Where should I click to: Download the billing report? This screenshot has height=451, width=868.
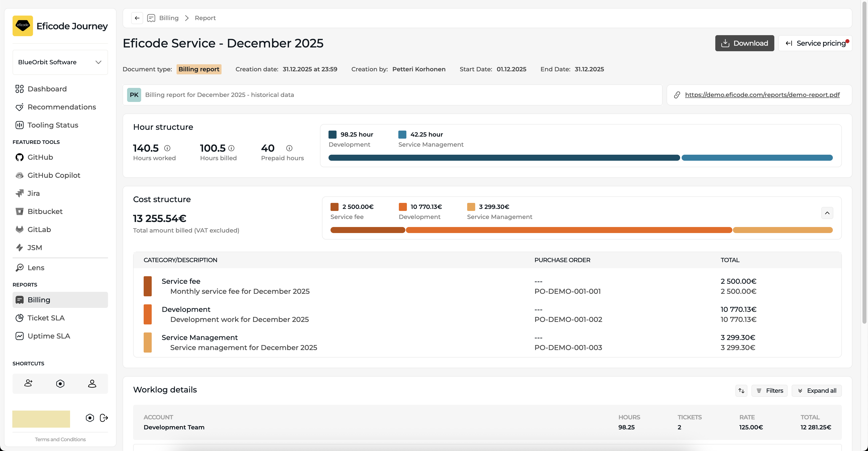tap(744, 43)
